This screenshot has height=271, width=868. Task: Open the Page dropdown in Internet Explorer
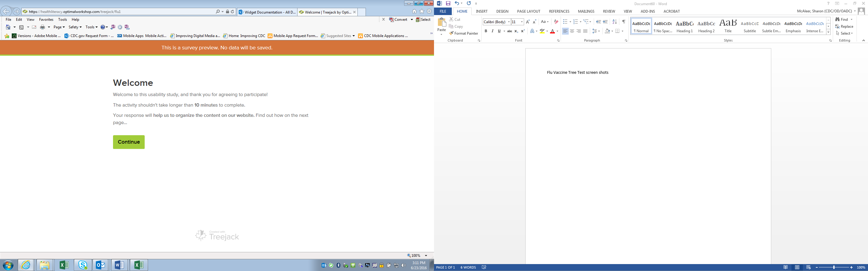[x=59, y=27]
